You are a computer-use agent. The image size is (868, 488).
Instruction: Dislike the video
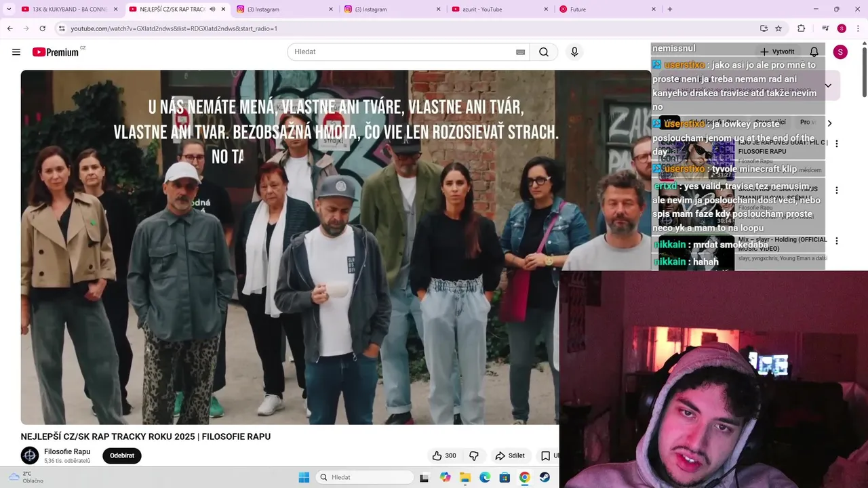tap(474, 455)
